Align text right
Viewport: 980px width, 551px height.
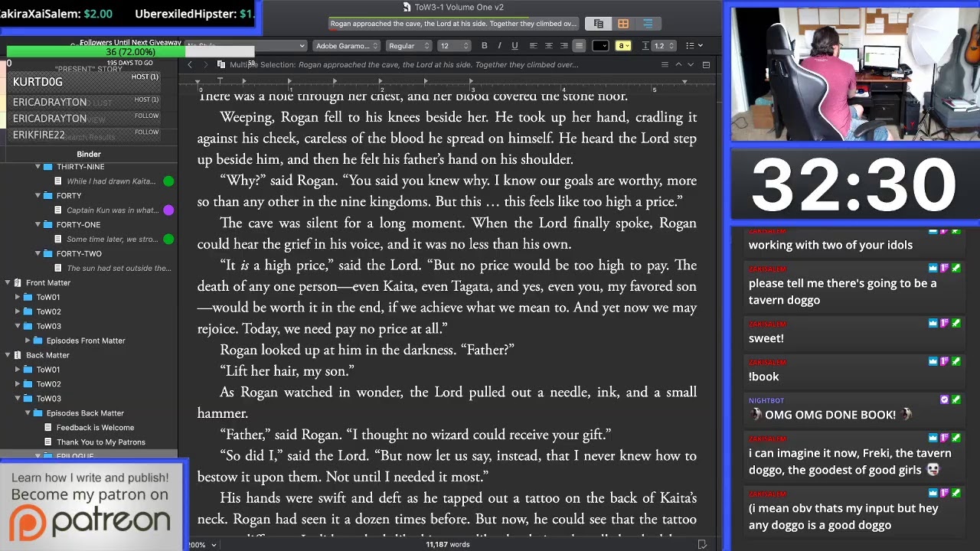click(x=564, y=46)
